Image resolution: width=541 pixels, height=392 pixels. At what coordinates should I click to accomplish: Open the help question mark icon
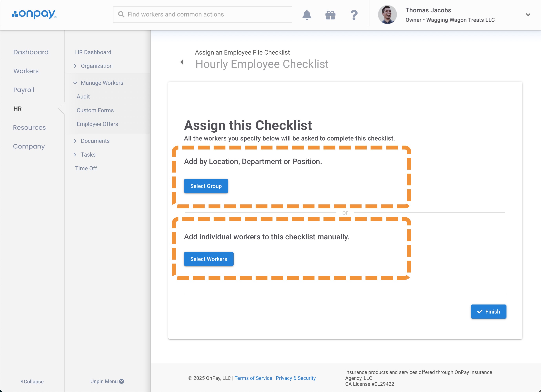click(x=354, y=15)
